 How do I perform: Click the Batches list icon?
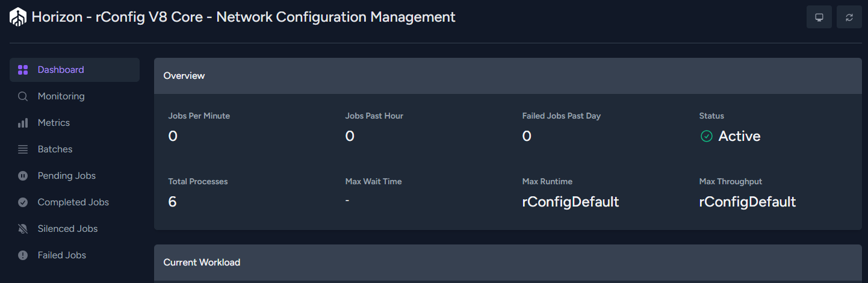(23, 149)
